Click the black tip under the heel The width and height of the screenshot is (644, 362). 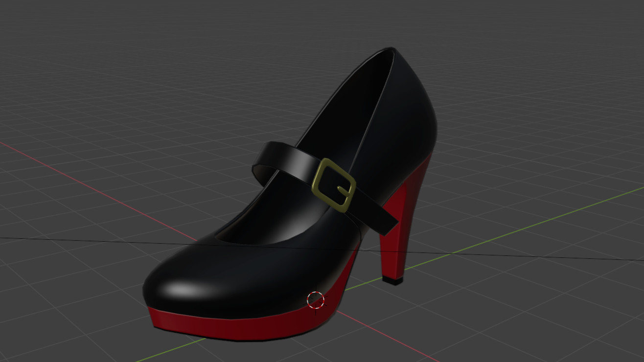tap(392, 281)
